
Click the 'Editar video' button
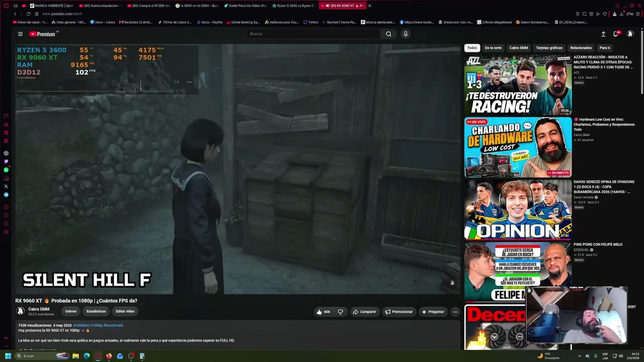click(125, 311)
